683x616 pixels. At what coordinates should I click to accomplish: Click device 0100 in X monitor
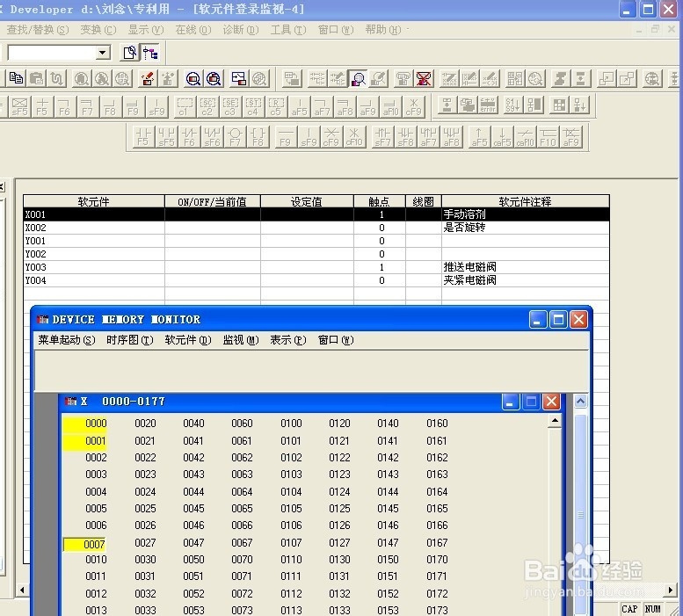[291, 424]
